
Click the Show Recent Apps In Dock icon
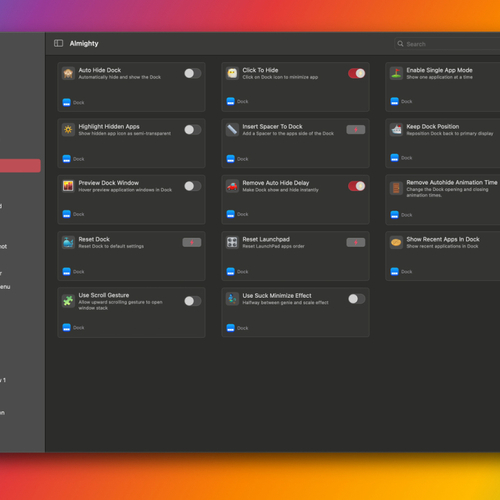[396, 242]
